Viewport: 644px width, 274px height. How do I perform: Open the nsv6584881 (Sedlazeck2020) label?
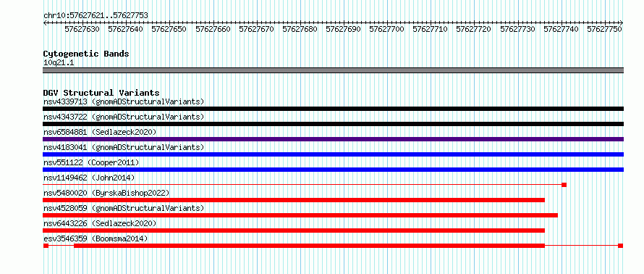[x=100, y=132]
